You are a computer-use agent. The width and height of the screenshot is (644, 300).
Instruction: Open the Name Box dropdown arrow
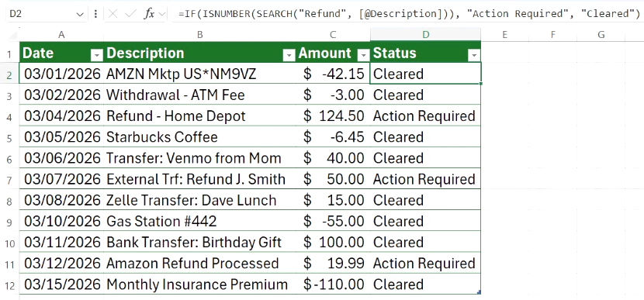coord(80,15)
